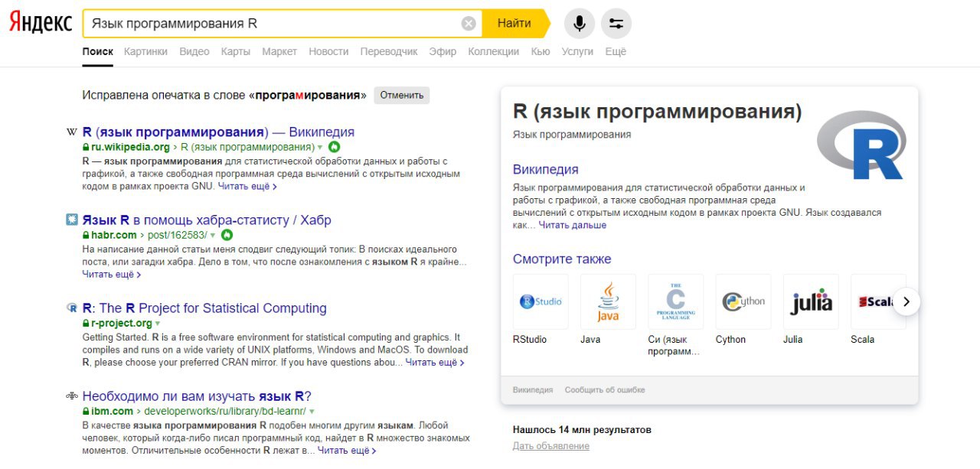The width and height of the screenshot is (980, 469).
Task: Click the Habr favicon beside second result
Action: tap(72, 220)
